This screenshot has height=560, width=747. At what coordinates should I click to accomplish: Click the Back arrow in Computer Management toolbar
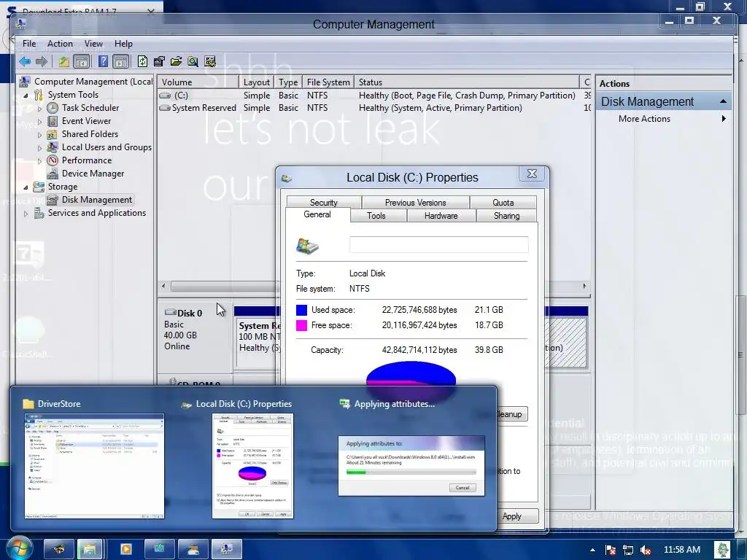point(25,61)
